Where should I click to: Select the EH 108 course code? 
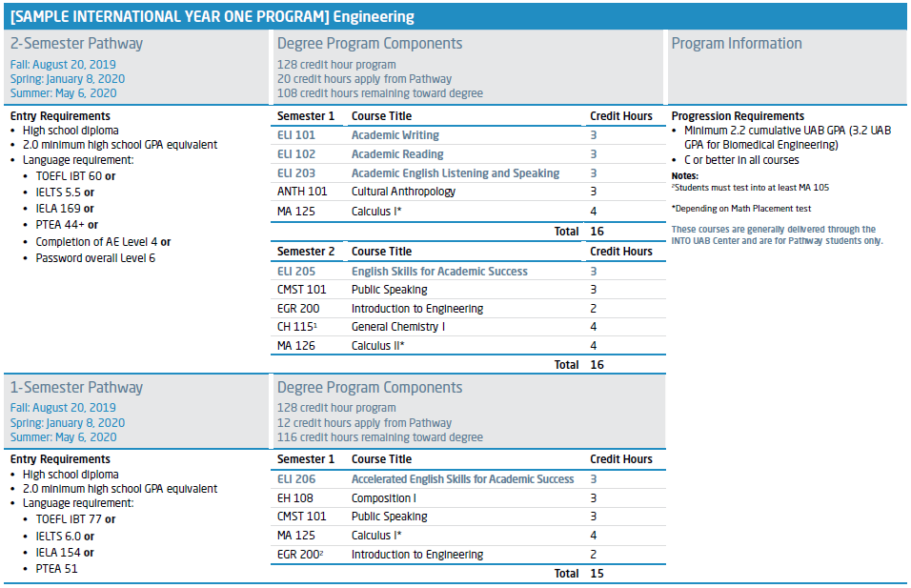(295, 497)
